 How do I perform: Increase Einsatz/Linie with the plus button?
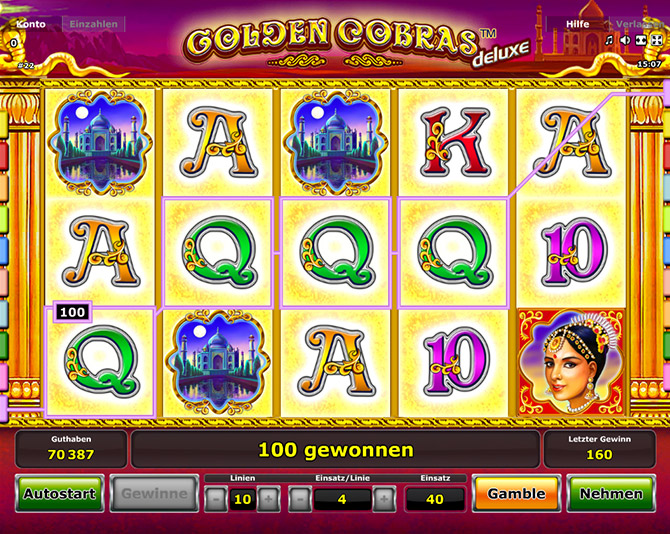pyautogui.click(x=384, y=499)
